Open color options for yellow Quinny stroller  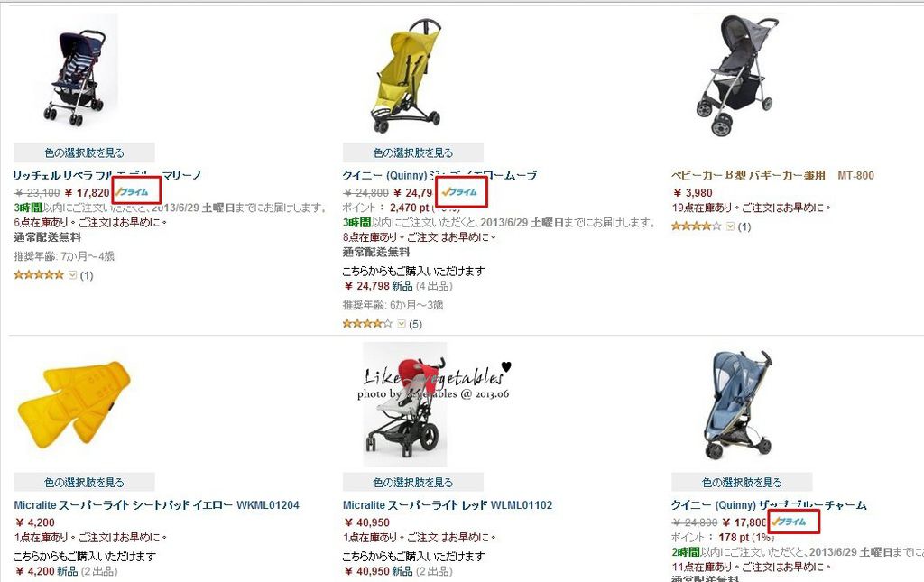[x=413, y=152]
